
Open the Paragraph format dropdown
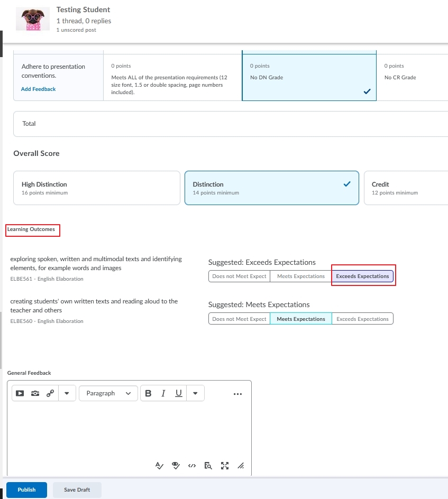pos(108,393)
